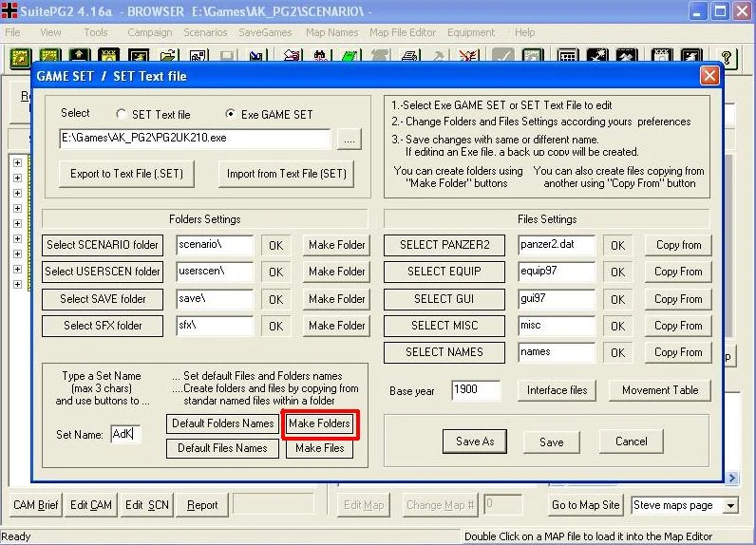
Task: Open the Scenarios menu
Action: pyautogui.click(x=205, y=32)
